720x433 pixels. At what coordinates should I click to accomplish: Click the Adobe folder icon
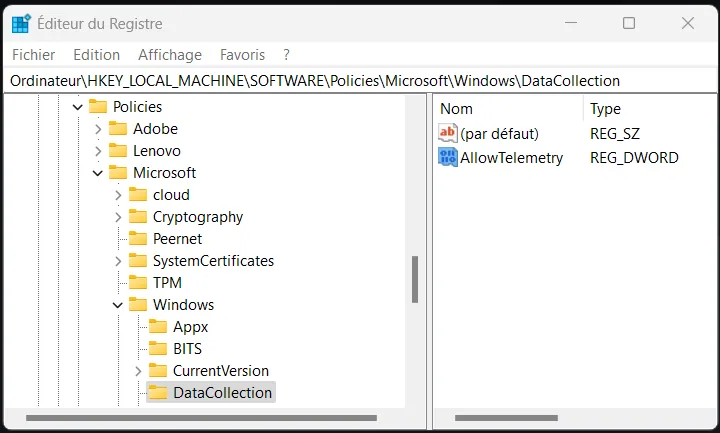point(118,129)
